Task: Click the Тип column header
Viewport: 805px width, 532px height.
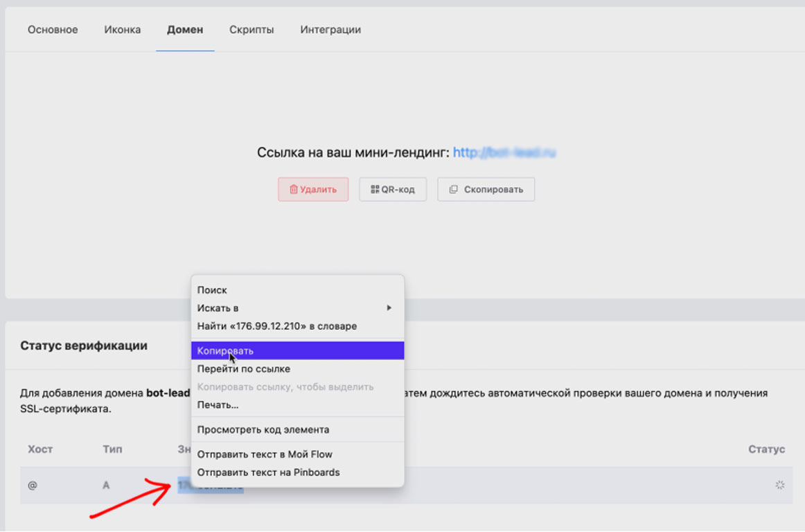Action: point(112,450)
